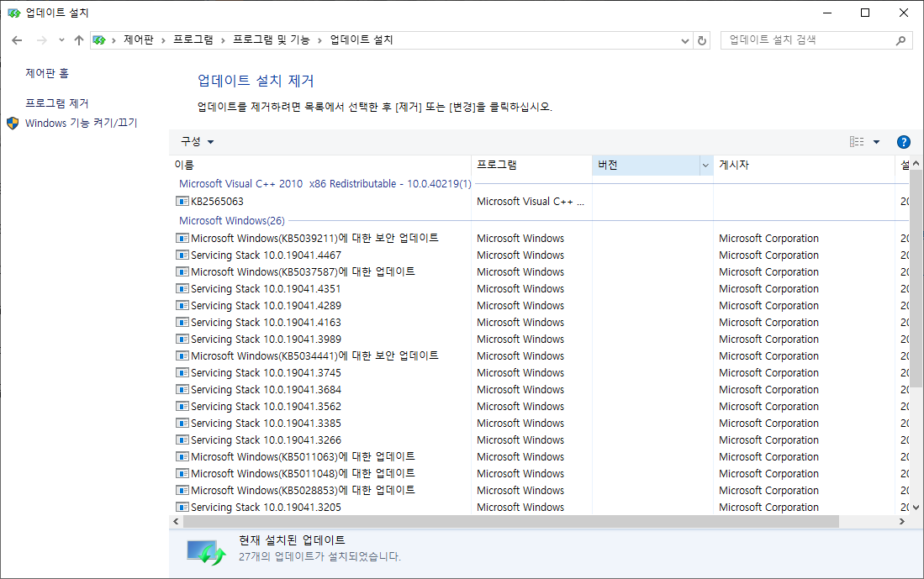
Task: Click the Windows 기능 shield icon
Action: click(13, 123)
